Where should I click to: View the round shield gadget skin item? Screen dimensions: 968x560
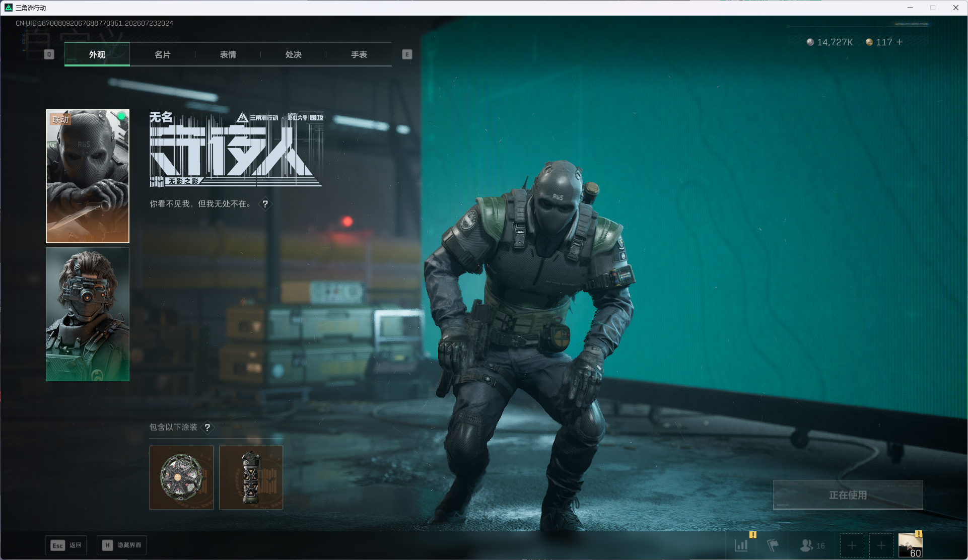181,477
